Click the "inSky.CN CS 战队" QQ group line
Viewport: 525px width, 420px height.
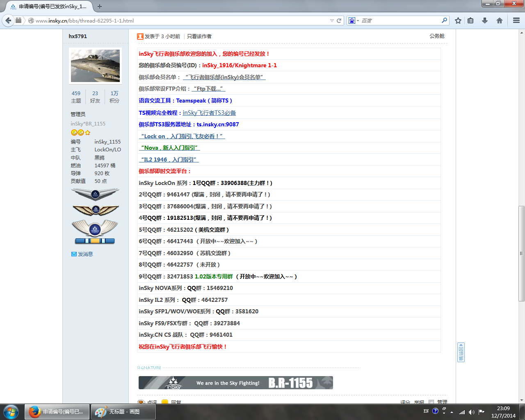click(x=185, y=335)
